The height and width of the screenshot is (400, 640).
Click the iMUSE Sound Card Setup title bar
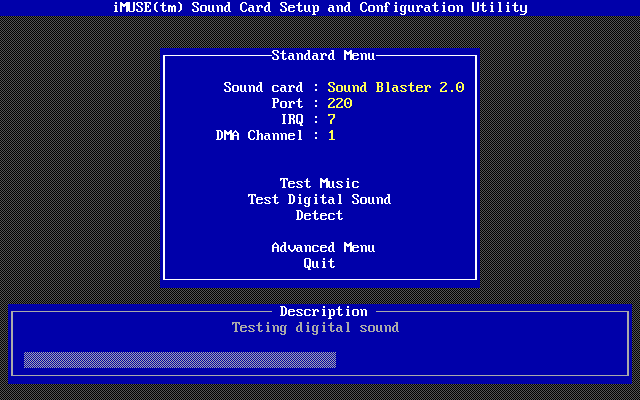tap(319, 8)
